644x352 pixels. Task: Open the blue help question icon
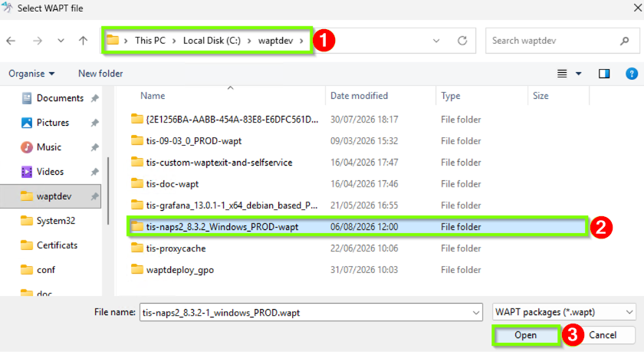coord(632,74)
